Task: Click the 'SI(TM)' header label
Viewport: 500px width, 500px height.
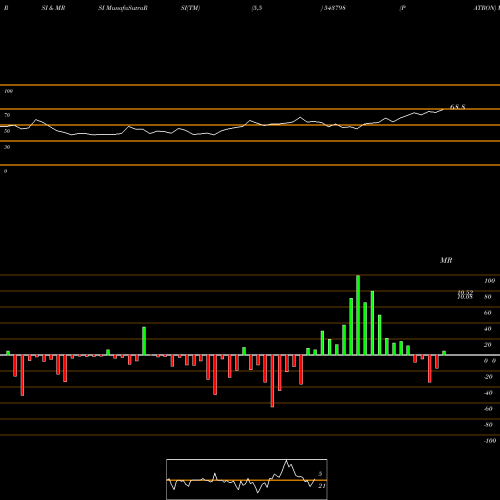Action: click(x=190, y=8)
